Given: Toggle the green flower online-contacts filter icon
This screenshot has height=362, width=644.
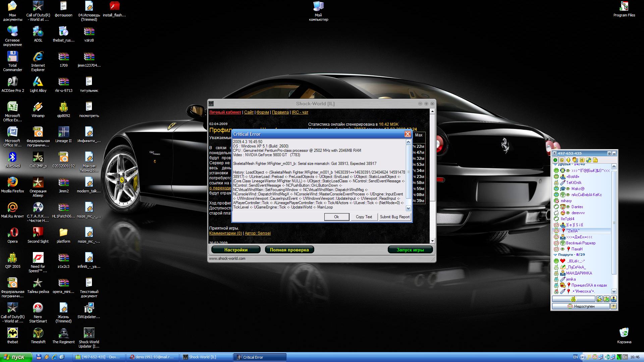Looking at the screenshot, I should pos(555,160).
